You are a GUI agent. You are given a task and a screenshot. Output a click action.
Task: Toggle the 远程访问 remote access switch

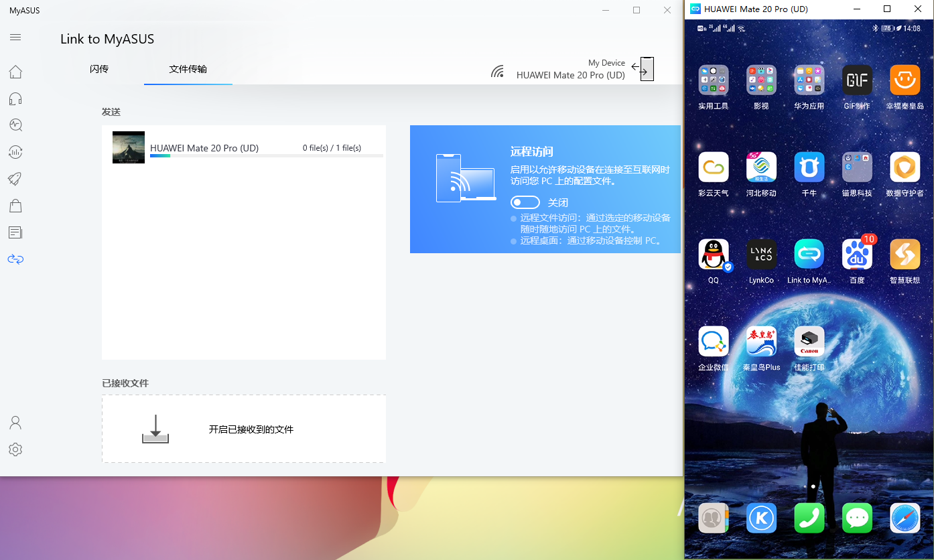pos(525,202)
